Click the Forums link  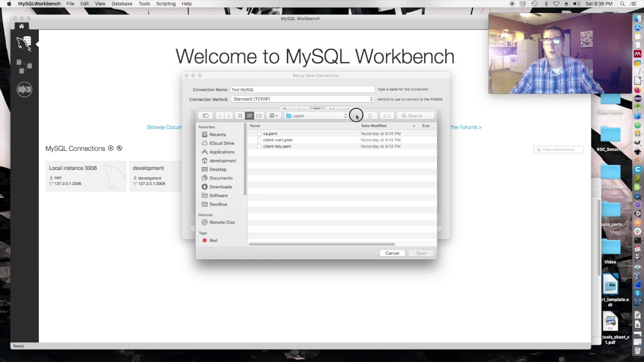[x=466, y=127]
